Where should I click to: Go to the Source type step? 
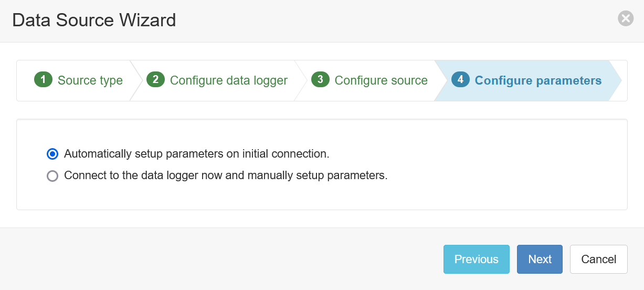coord(79,80)
